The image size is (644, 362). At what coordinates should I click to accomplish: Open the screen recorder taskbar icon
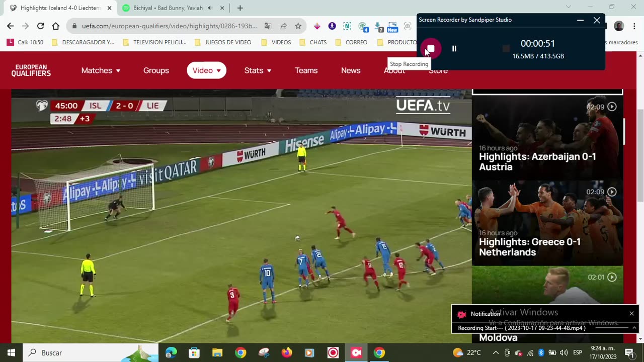point(356,352)
